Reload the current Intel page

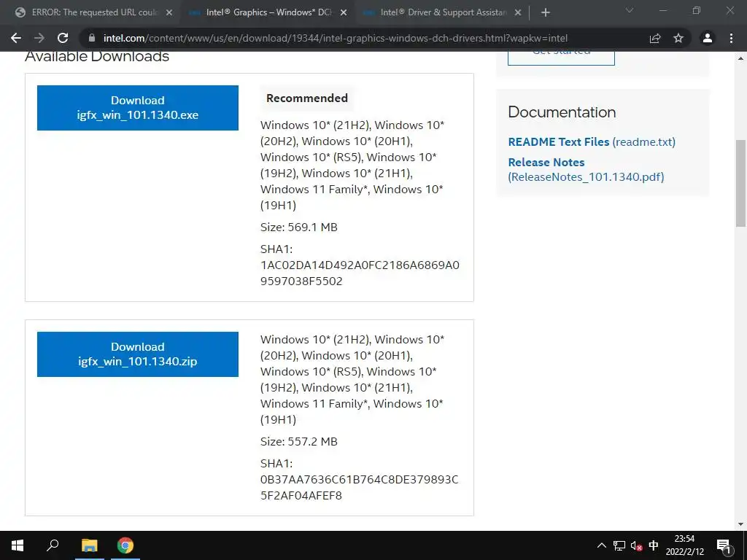click(x=63, y=38)
